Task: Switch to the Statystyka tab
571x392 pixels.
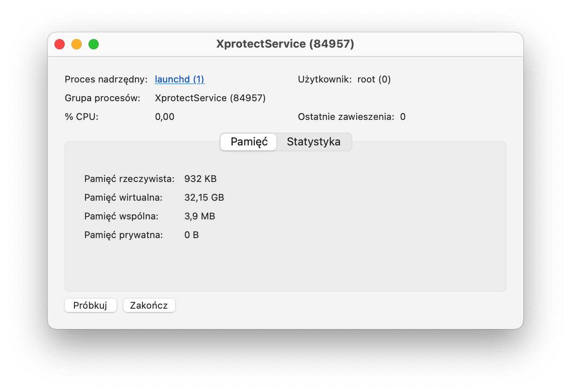Action: click(x=314, y=142)
